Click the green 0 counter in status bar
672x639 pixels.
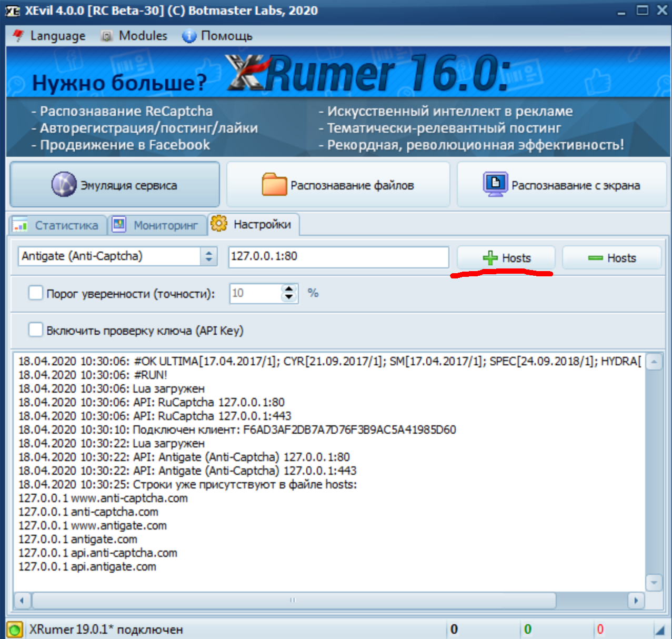(528, 629)
